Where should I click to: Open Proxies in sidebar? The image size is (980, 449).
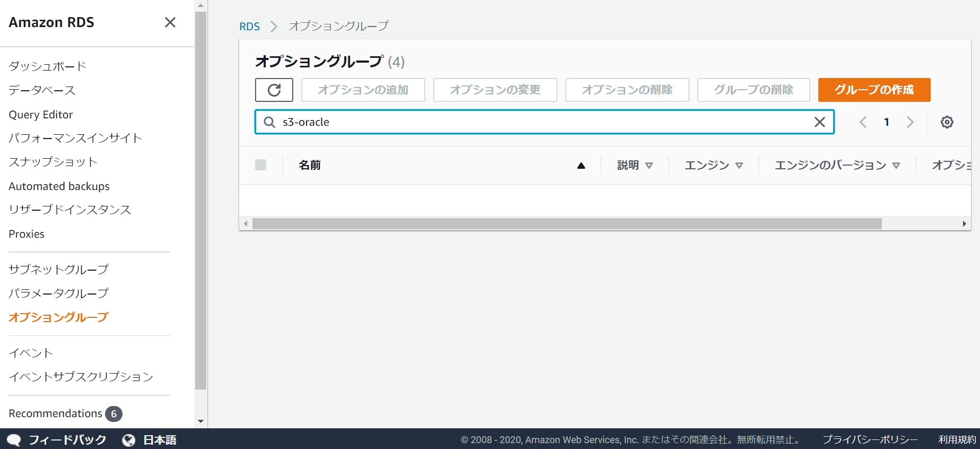[27, 234]
